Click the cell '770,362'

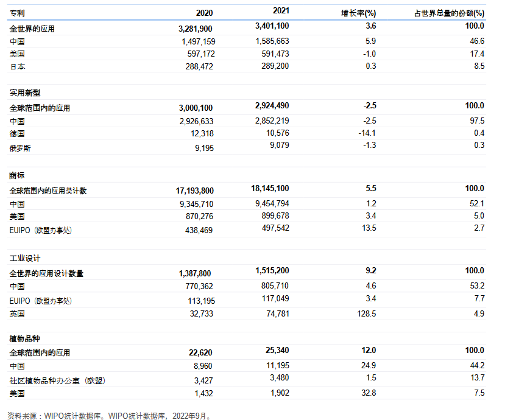click(x=199, y=287)
